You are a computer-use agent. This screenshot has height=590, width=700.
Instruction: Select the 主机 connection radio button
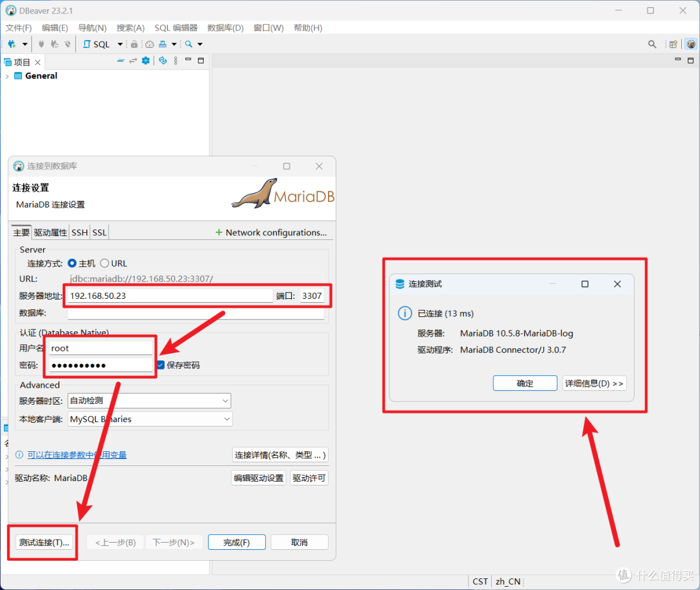pyautogui.click(x=72, y=263)
